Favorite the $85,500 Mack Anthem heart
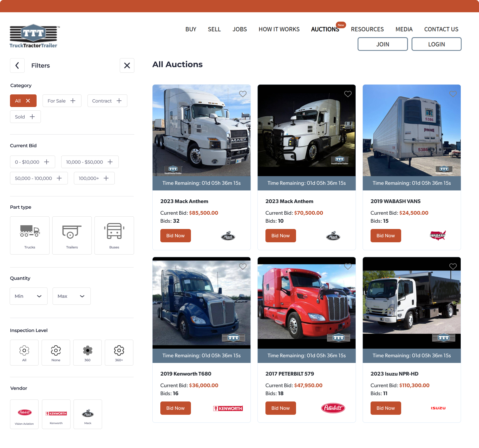This screenshot has height=448, width=479. point(243,94)
